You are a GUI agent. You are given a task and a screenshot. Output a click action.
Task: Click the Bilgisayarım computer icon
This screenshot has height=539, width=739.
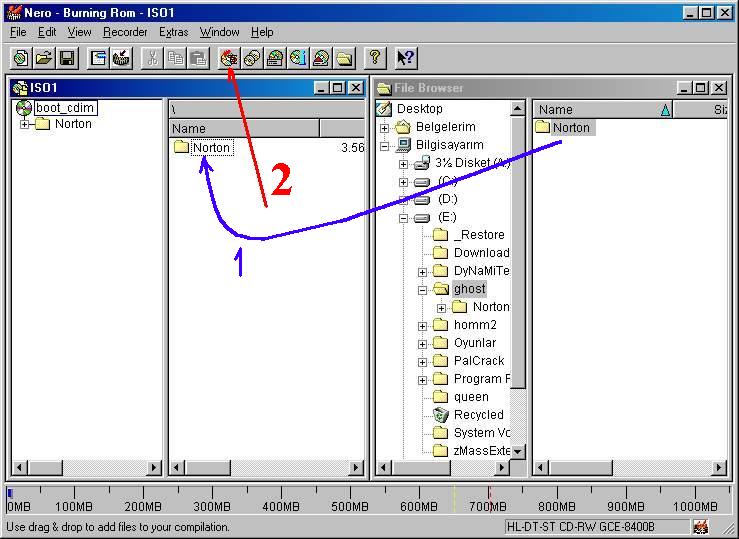click(403, 145)
